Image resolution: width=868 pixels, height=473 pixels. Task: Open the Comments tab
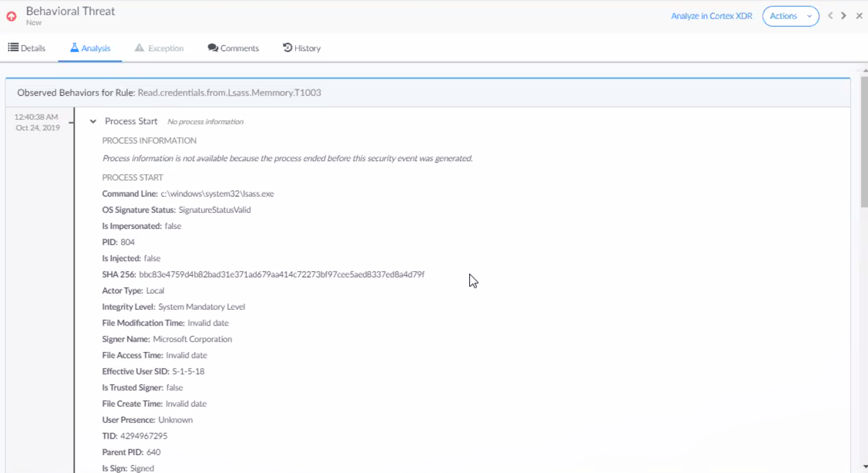pyautogui.click(x=233, y=48)
